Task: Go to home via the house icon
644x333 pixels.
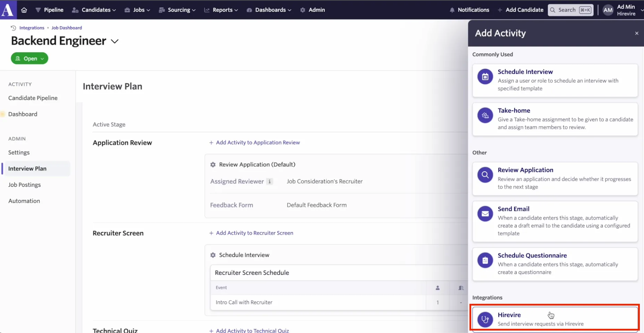Action: [24, 10]
